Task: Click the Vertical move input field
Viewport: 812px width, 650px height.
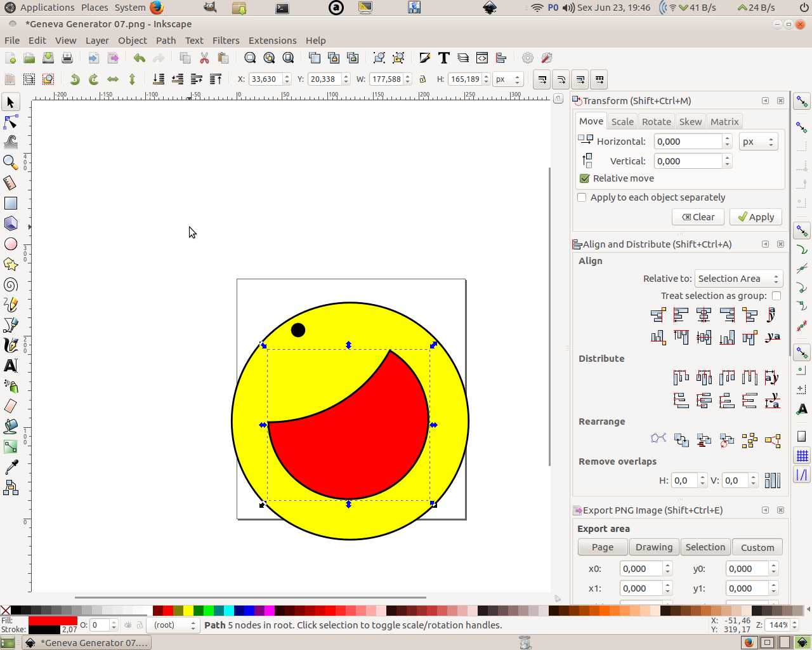Action: pyautogui.click(x=689, y=161)
